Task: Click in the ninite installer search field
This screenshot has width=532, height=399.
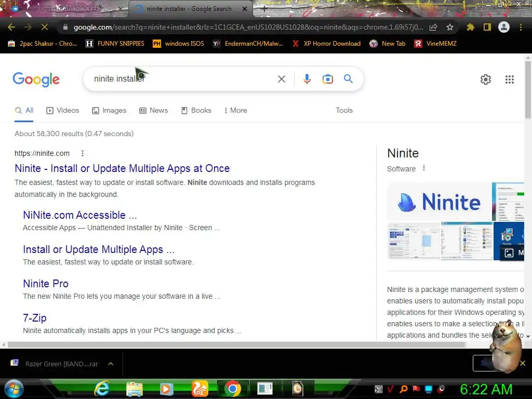Action: click(x=183, y=79)
